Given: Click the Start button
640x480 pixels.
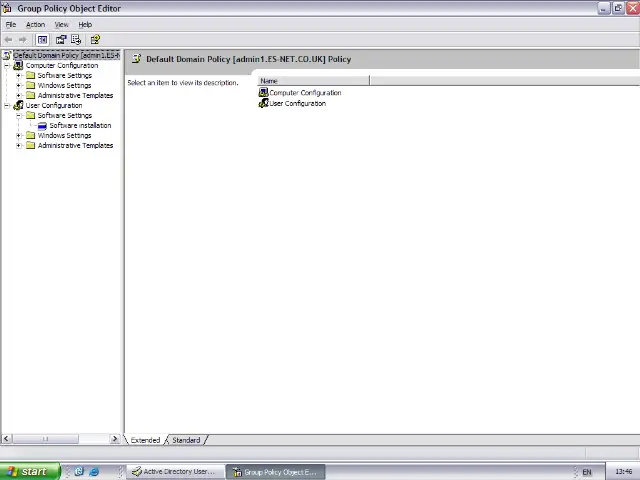Looking at the screenshot, I should point(29,471).
